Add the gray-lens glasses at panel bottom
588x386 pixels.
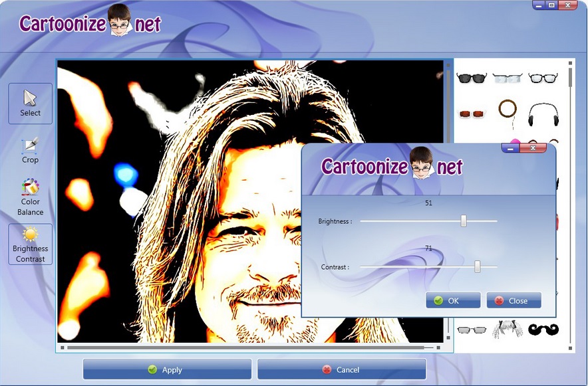[x=472, y=330]
